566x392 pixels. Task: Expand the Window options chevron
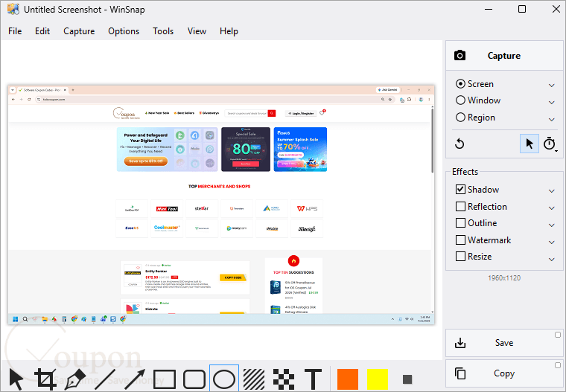click(x=552, y=103)
